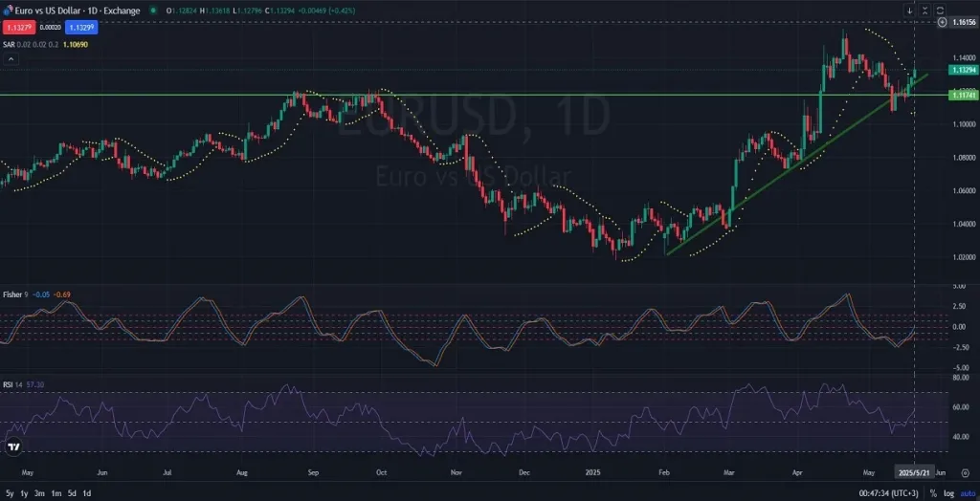Toggle the auto scale option
This screenshot has width=980, height=501.
967,493
